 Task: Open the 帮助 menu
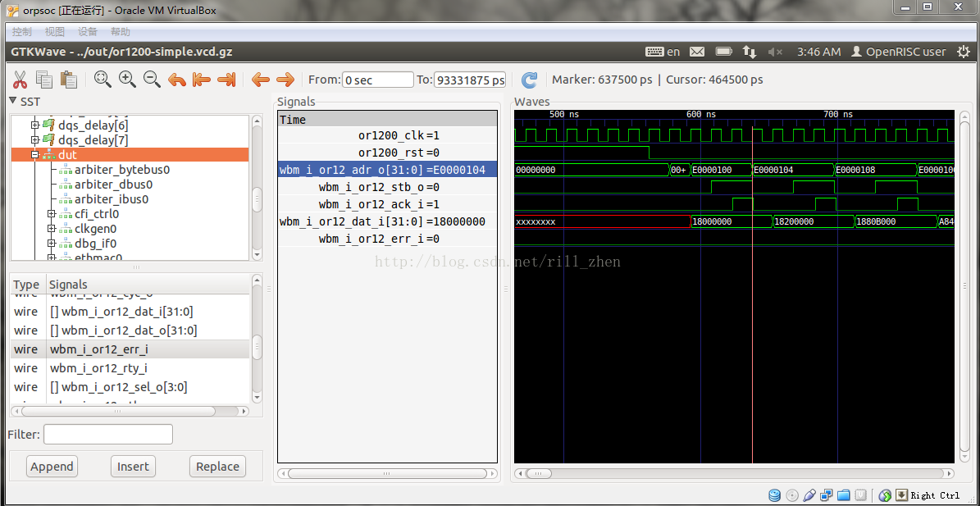(x=120, y=32)
